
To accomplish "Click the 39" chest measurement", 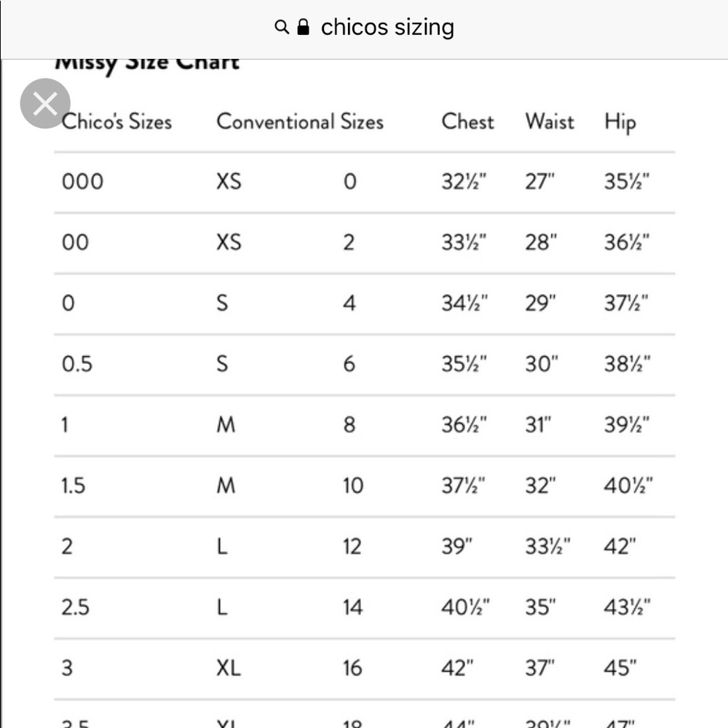I will pyautogui.click(x=457, y=547).
